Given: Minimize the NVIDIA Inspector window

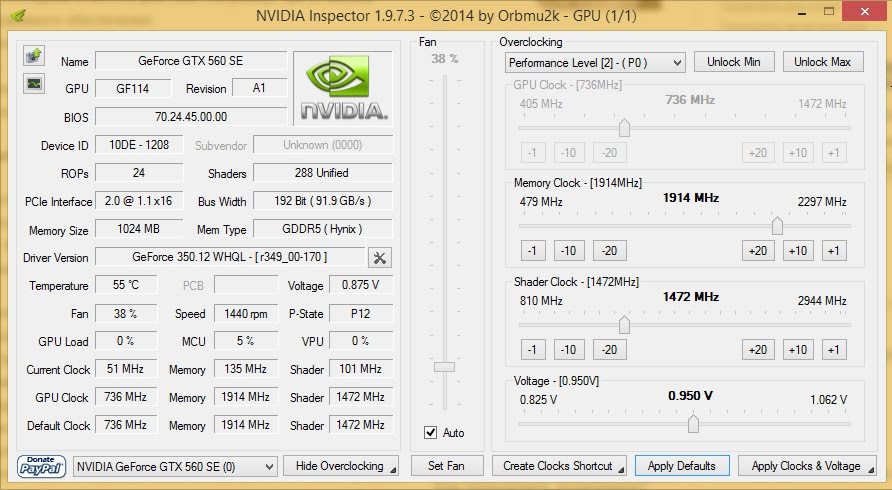Looking at the screenshot, I should (x=802, y=12).
